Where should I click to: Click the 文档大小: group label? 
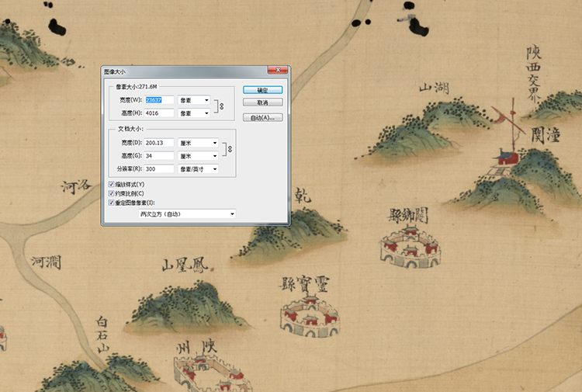point(130,129)
